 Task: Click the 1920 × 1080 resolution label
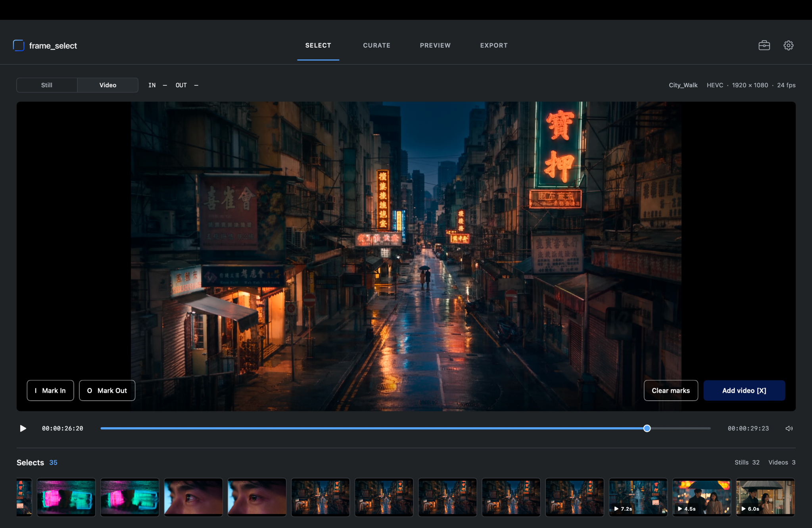click(750, 85)
